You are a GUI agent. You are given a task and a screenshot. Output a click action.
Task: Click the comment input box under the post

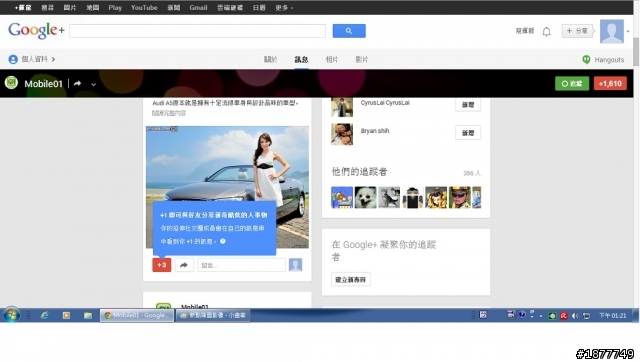pyautogui.click(x=241, y=265)
